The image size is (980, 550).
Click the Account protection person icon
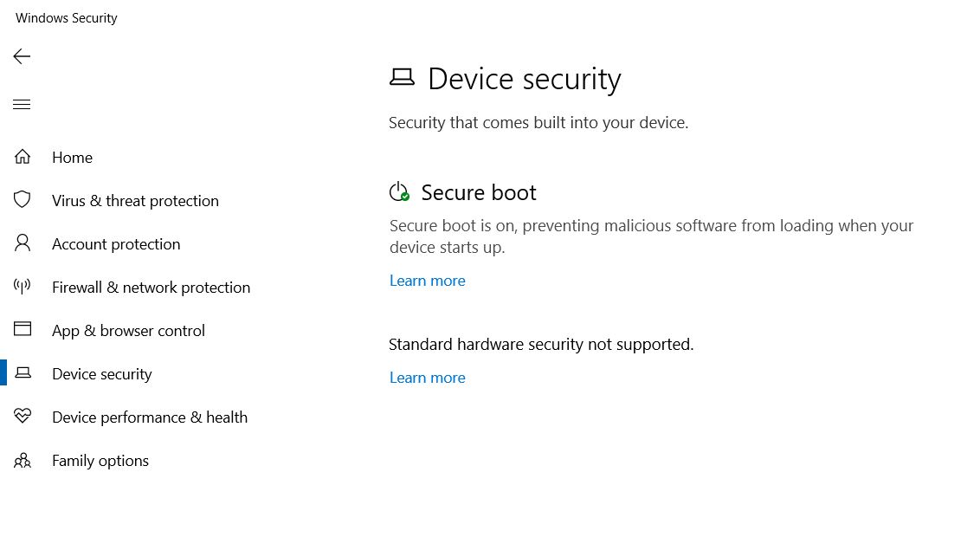coord(23,243)
